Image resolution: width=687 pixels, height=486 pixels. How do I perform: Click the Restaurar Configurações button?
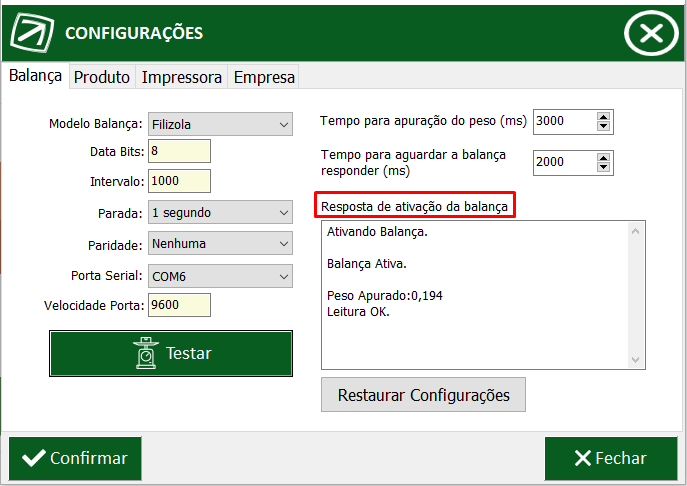coord(423,395)
